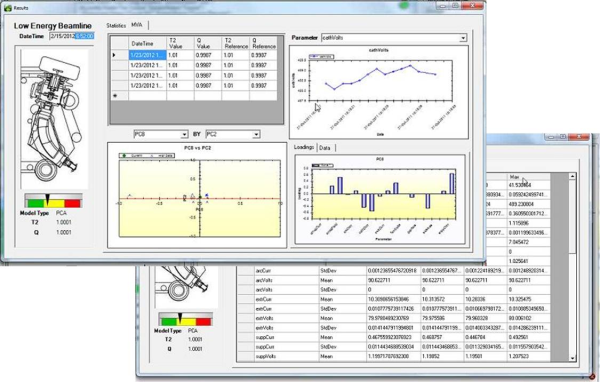Click the Q Value column header

[208, 43]
